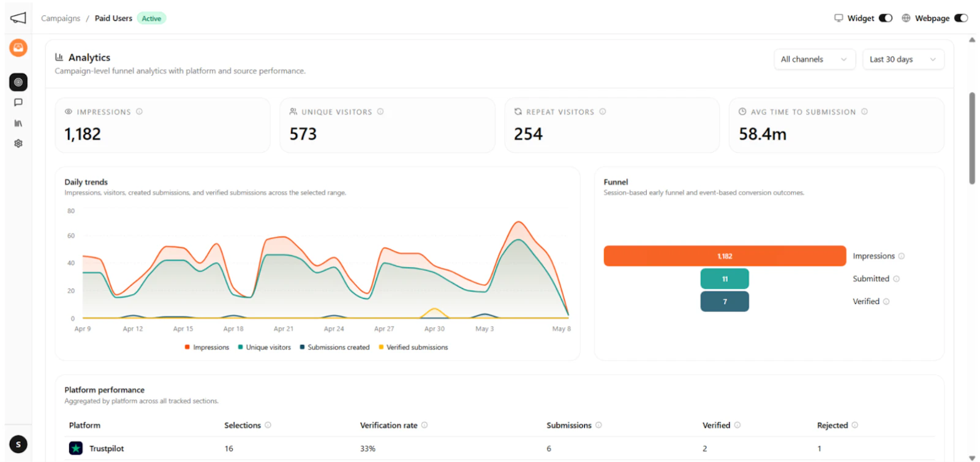Click the Selections column header text
Viewport: 980px width, 462px height.
pyautogui.click(x=243, y=425)
